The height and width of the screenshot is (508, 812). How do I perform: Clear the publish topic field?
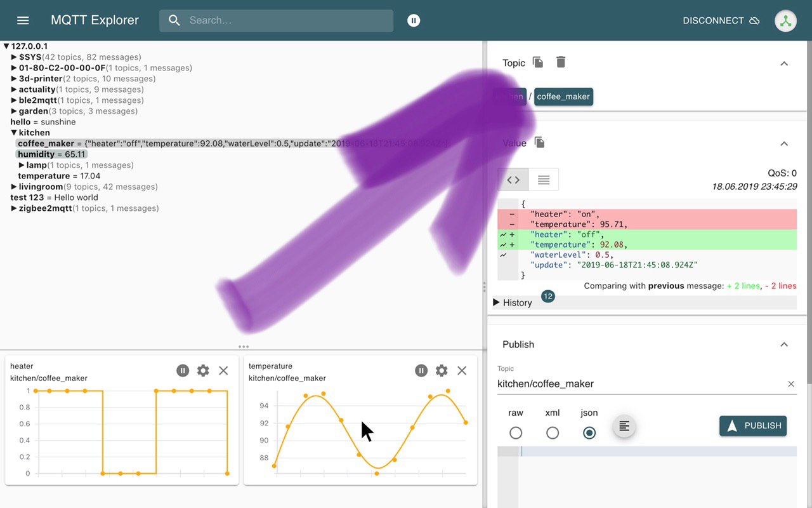pos(791,384)
